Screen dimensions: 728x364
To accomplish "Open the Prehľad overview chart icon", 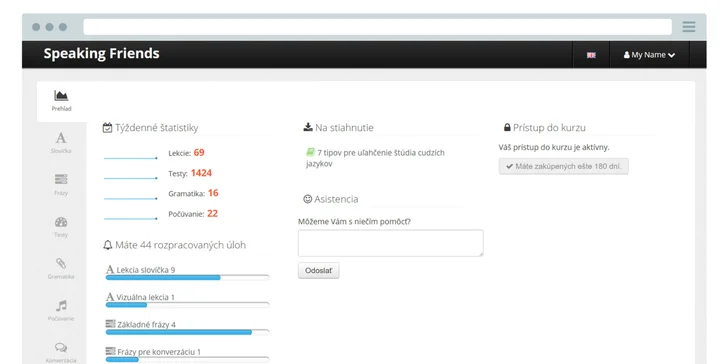I will point(61,96).
